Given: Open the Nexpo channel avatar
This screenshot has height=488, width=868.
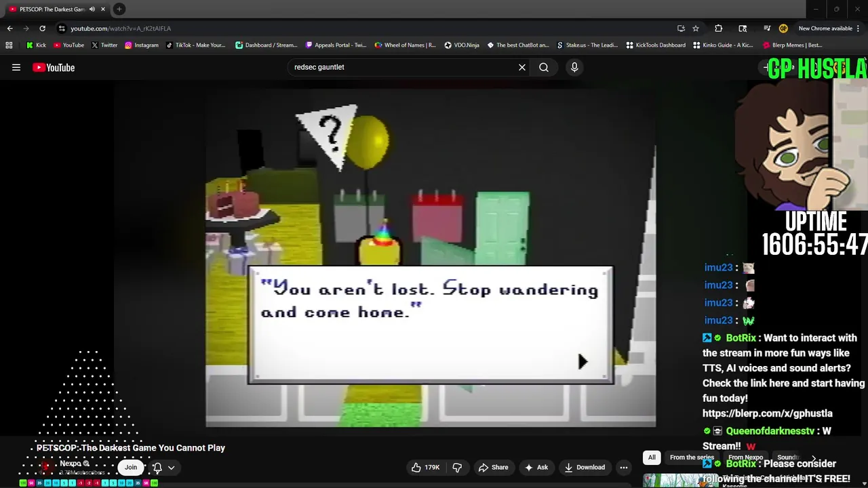Looking at the screenshot, I should click(x=46, y=467).
